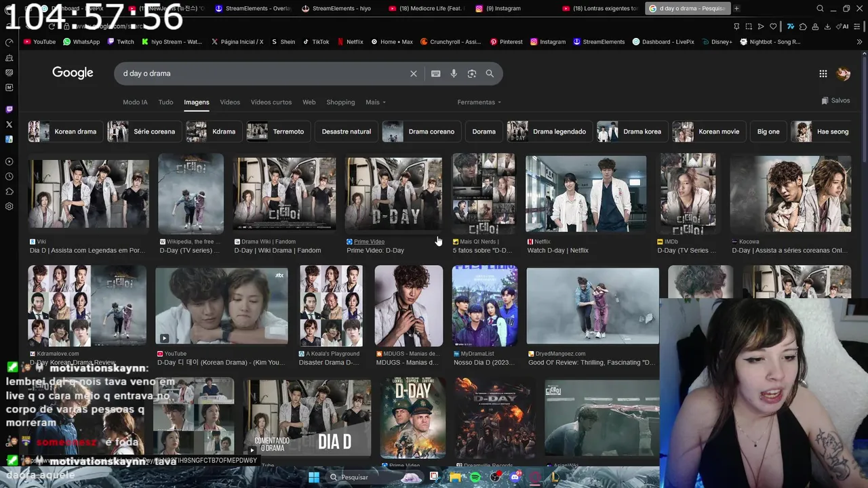The height and width of the screenshot is (488, 868).
Task: Open extensions from the sidebar cube icon
Action: click(x=9, y=191)
